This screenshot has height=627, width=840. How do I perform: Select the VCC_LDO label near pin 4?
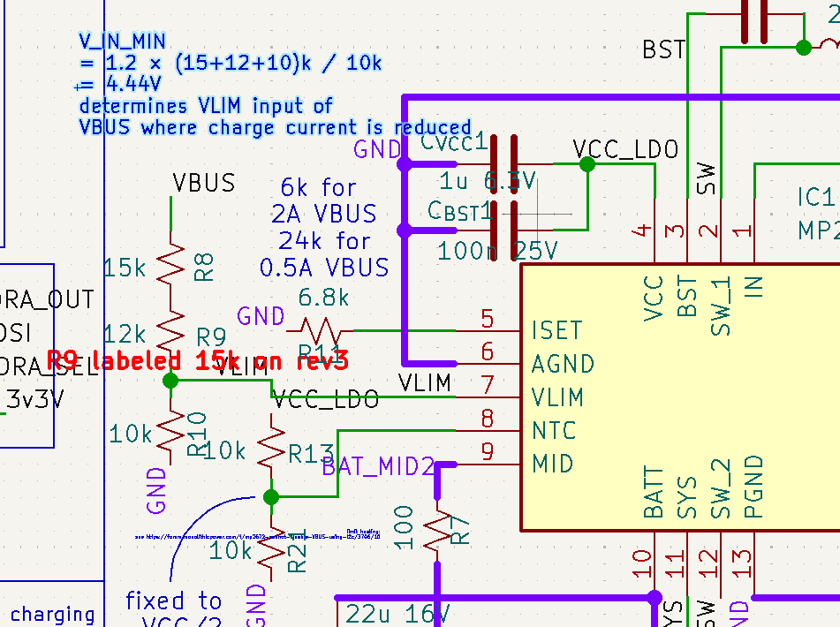625,150
